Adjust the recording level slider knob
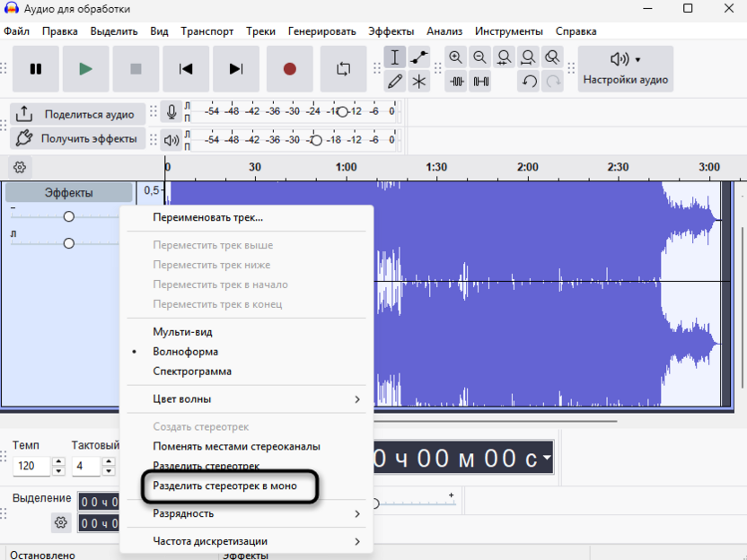 click(x=342, y=112)
